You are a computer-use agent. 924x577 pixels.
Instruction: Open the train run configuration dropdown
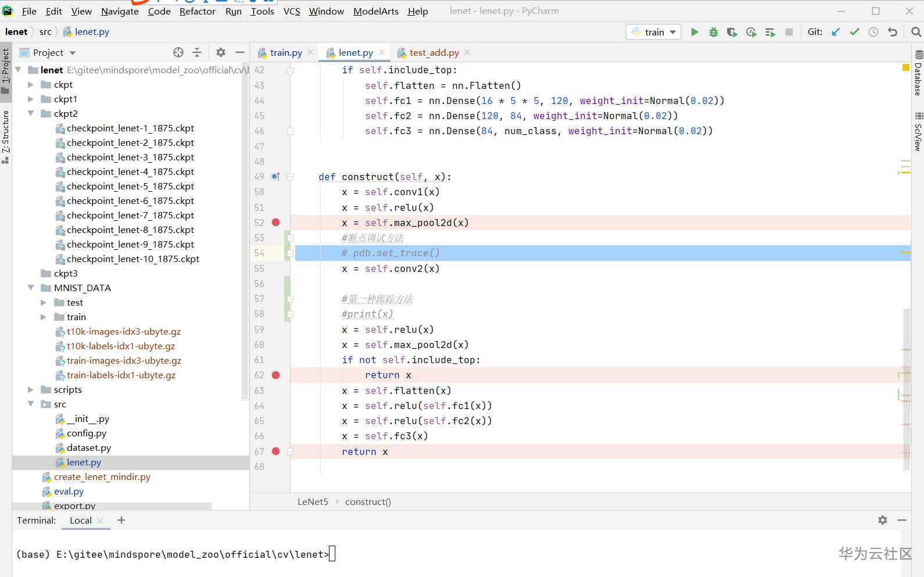(654, 32)
